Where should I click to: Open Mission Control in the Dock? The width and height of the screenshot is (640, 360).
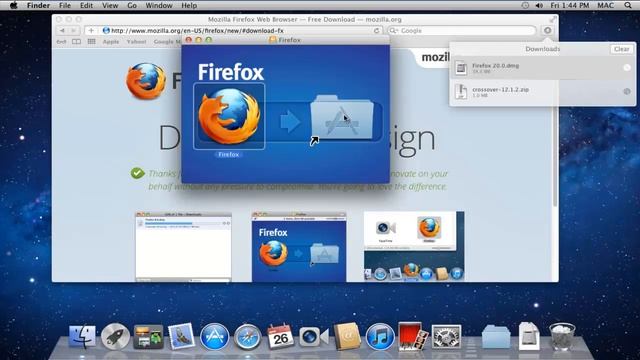pos(148,337)
